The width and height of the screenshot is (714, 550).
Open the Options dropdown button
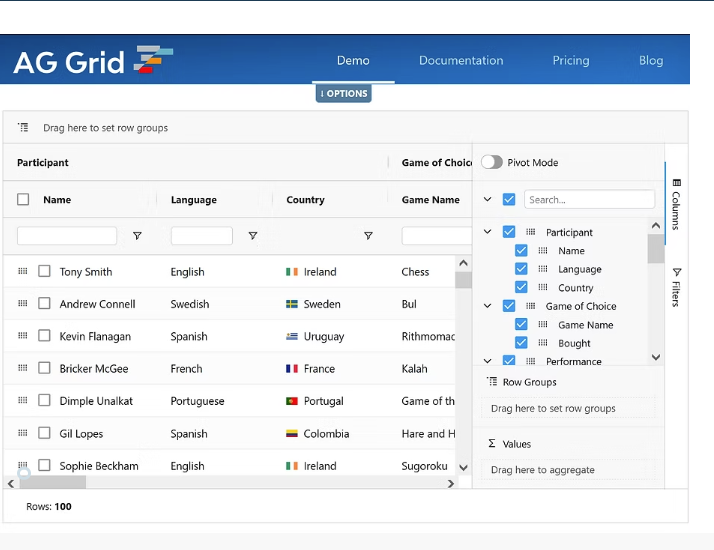[344, 93]
